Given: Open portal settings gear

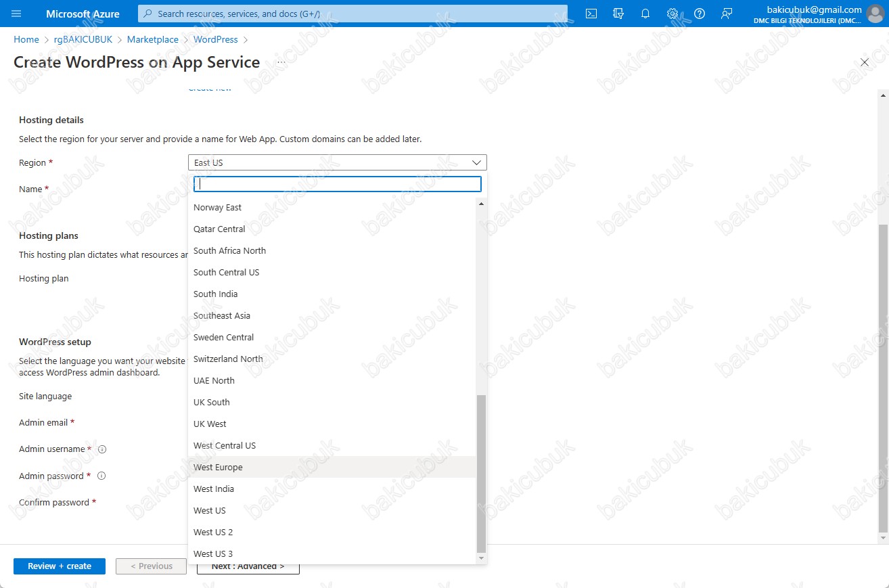Looking at the screenshot, I should pyautogui.click(x=673, y=14).
